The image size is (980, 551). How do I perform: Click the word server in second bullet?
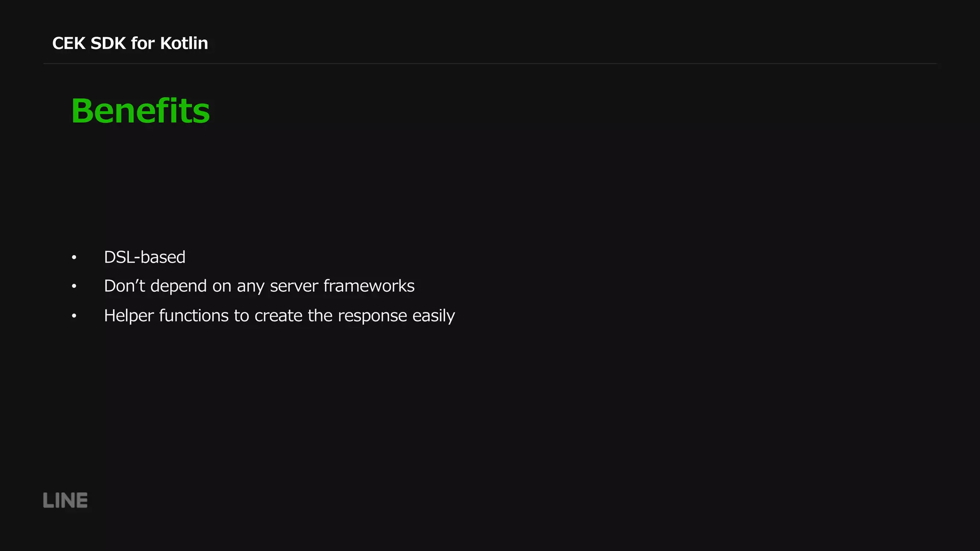pos(294,286)
